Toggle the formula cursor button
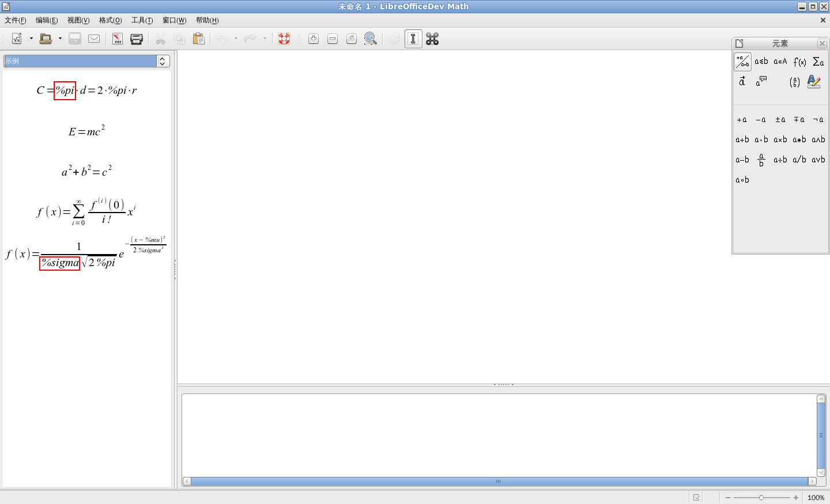830x504 pixels. pyautogui.click(x=413, y=39)
